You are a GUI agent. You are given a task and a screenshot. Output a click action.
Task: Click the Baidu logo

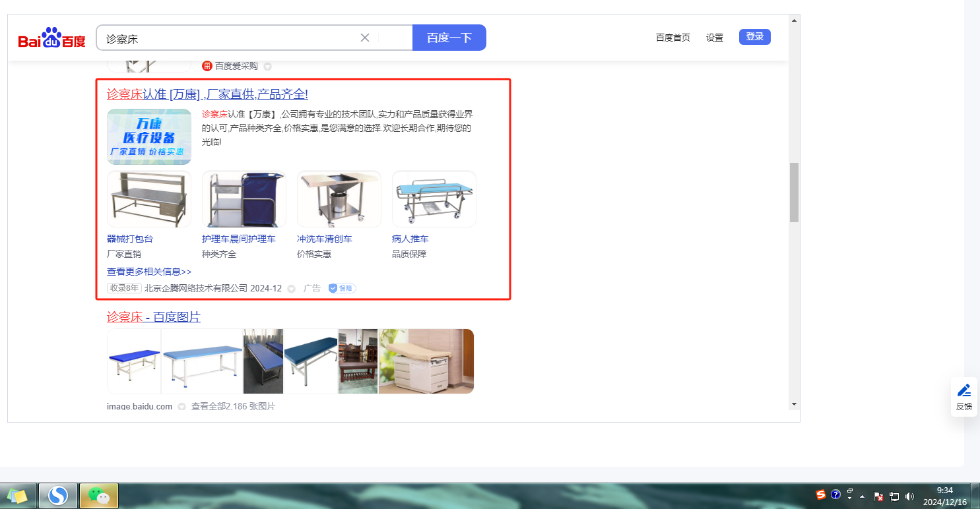[52, 38]
